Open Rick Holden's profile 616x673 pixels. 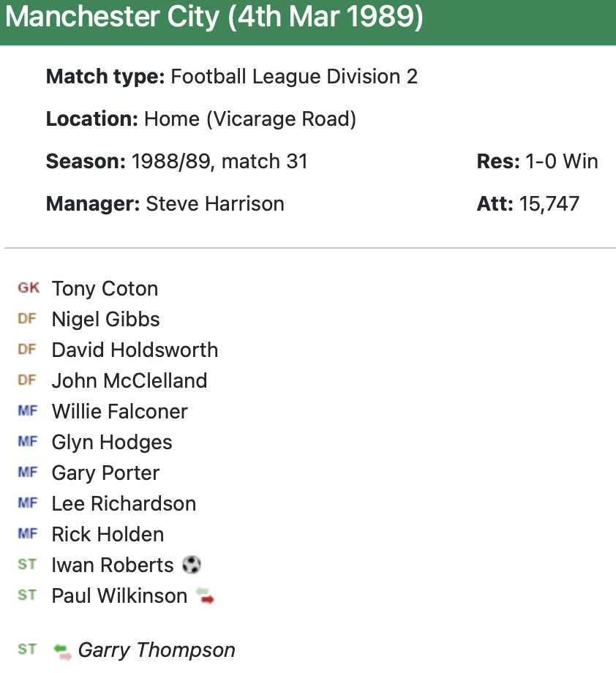108,534
